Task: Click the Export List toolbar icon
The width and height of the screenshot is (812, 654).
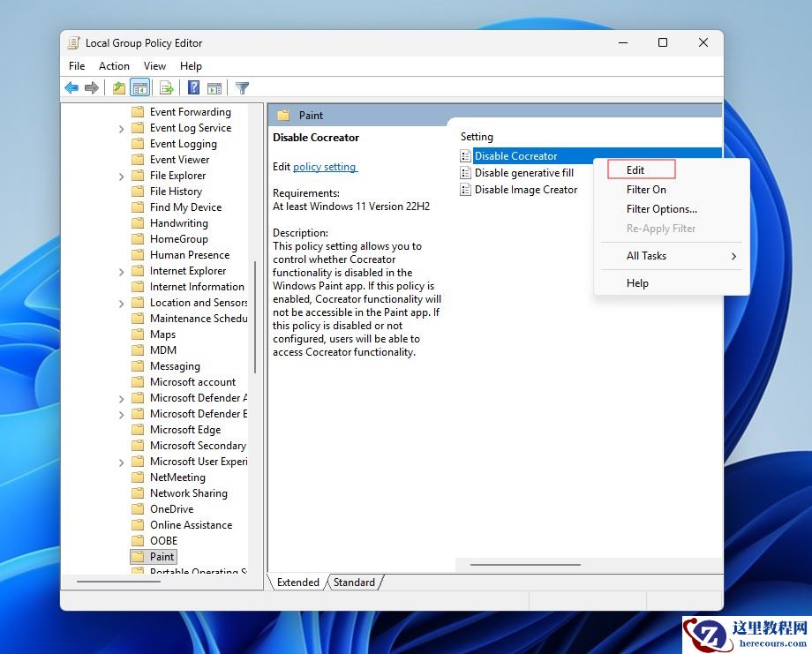Action: (165, 87)
